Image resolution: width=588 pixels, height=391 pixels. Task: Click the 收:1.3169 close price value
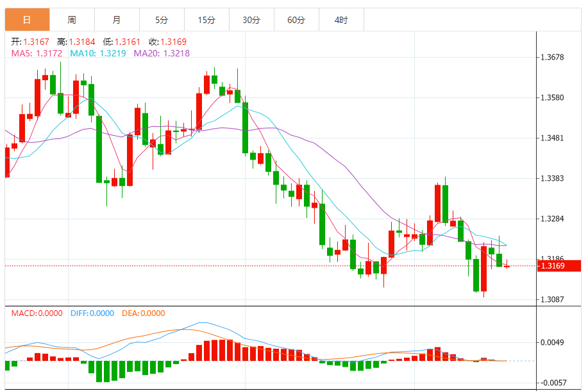click(x=167, y=42)
